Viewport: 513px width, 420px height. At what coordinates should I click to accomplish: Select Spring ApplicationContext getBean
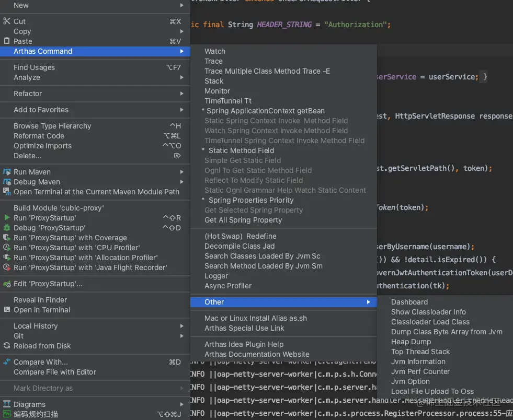(x=283, y=111)
